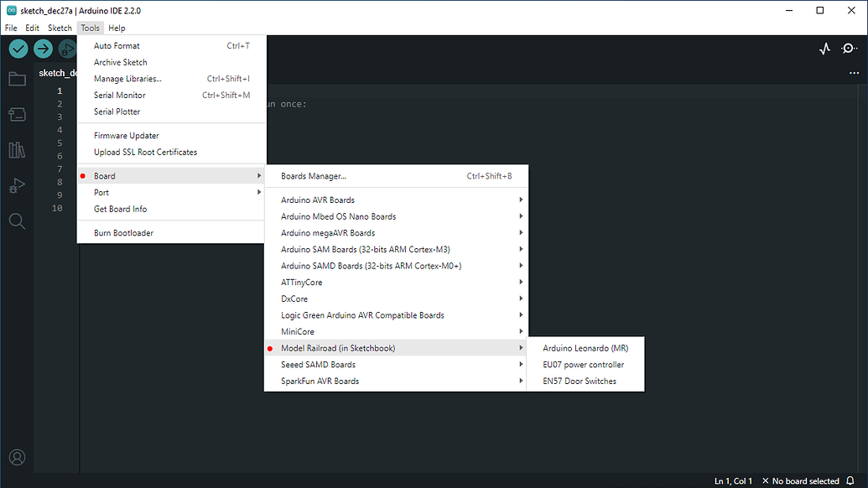
Task: Open the Search magnifier icon in sidebar
Action: click(x=17, y=221)
